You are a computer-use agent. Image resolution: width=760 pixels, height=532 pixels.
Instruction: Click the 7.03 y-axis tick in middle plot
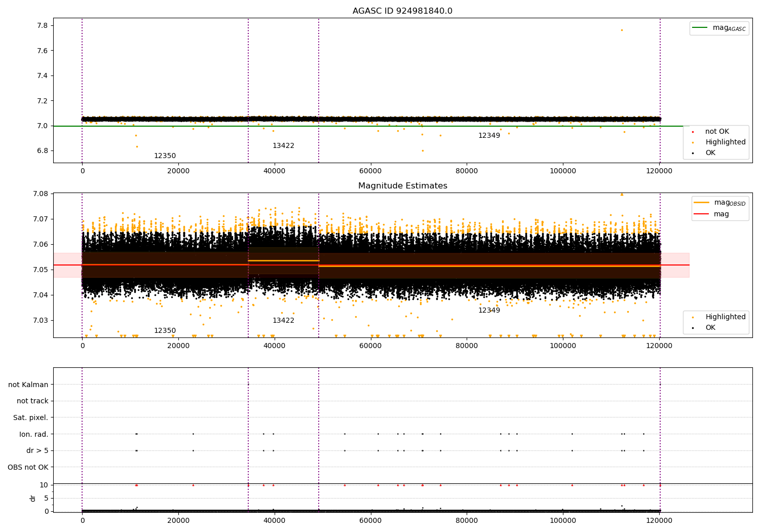40,320
